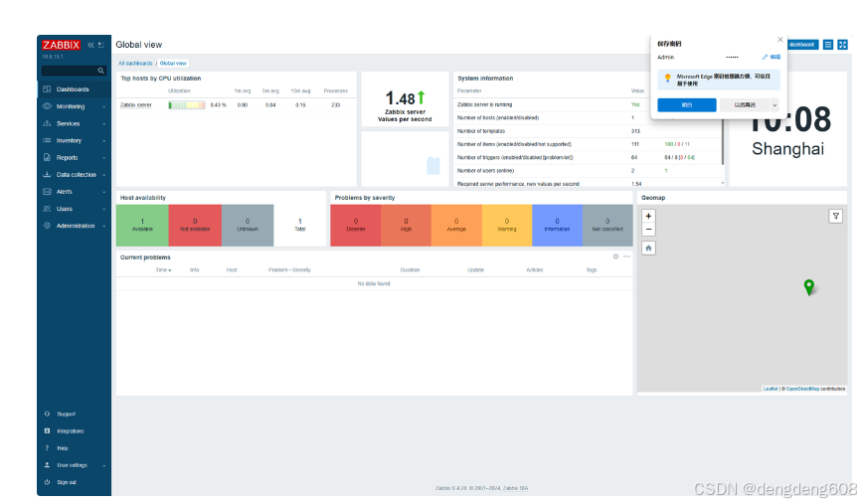This screenshot has width=861, height=504.
Task: Expand the Inventory menu chevron
Action: 103,141
